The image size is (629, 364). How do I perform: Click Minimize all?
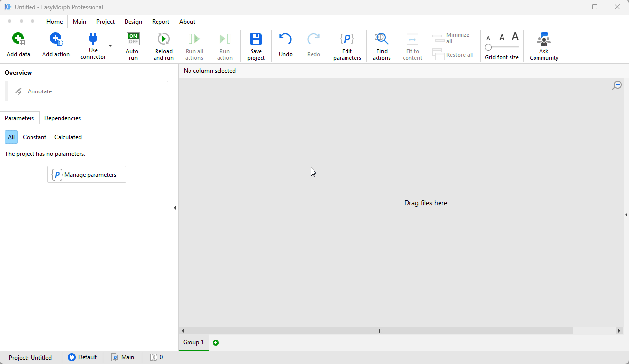click(x=451, y=38)
